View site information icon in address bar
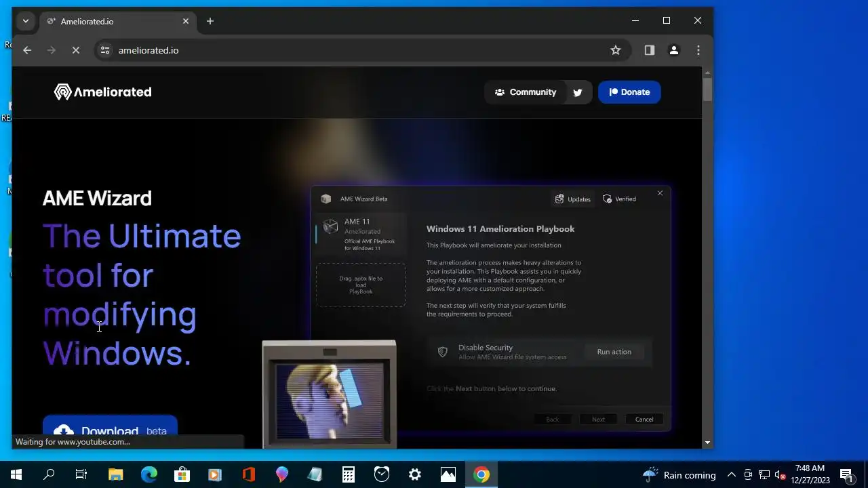This screenshot has width=868, height=488. click(x=104, y=50)
